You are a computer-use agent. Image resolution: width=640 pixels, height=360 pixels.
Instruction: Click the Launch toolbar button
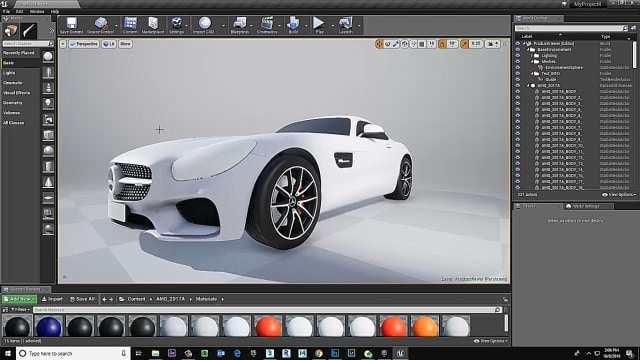[345, 25]
